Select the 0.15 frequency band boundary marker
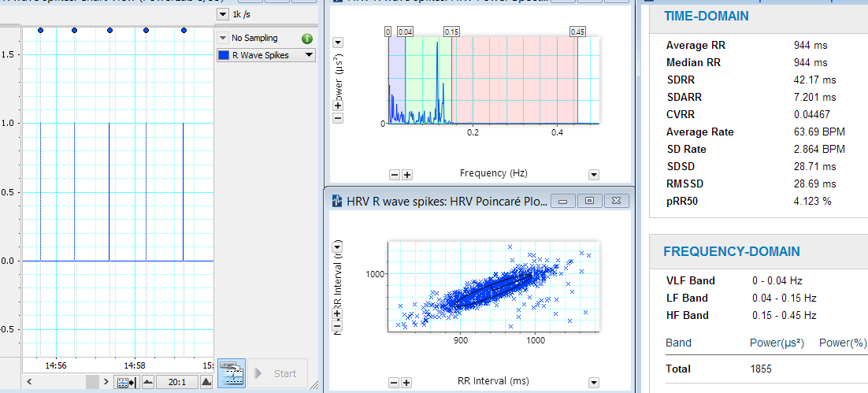The width and height of the screenshot is (868, 393). (x=451, y=32)
